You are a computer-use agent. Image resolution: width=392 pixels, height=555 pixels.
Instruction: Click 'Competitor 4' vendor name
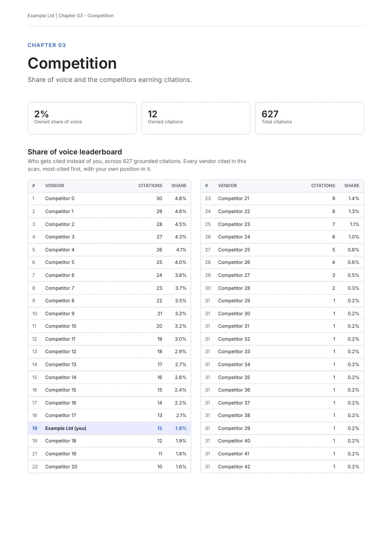tap(59, 250)
